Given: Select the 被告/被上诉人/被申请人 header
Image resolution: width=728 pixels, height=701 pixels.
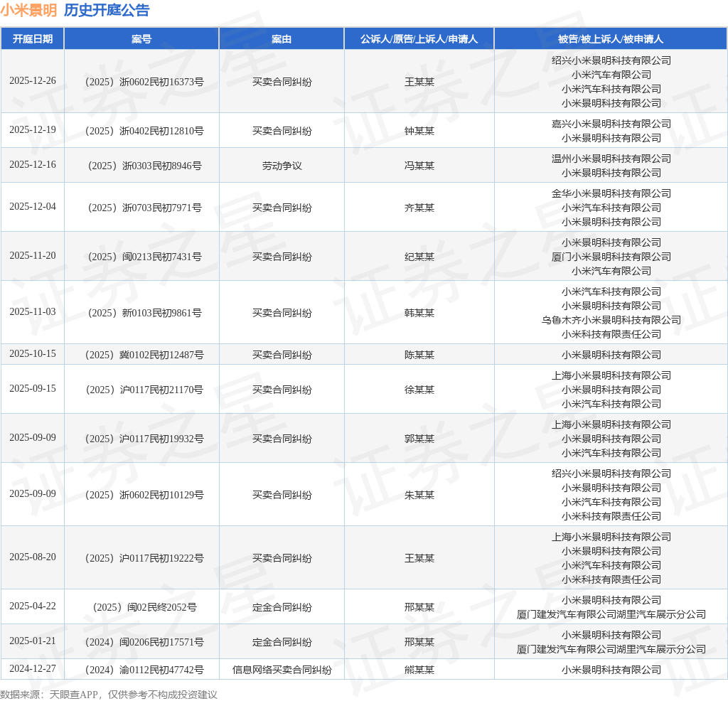Looking at the screenshot, I should (611, 39).
